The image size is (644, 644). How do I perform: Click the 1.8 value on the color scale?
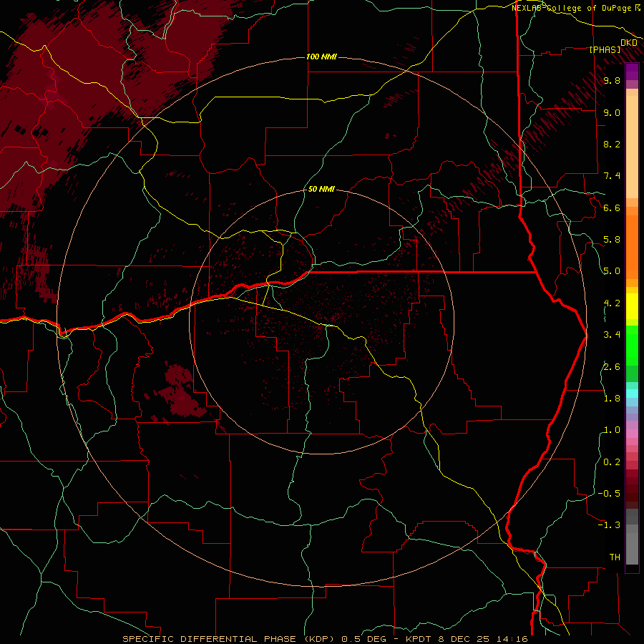click(x=612, y=399)
